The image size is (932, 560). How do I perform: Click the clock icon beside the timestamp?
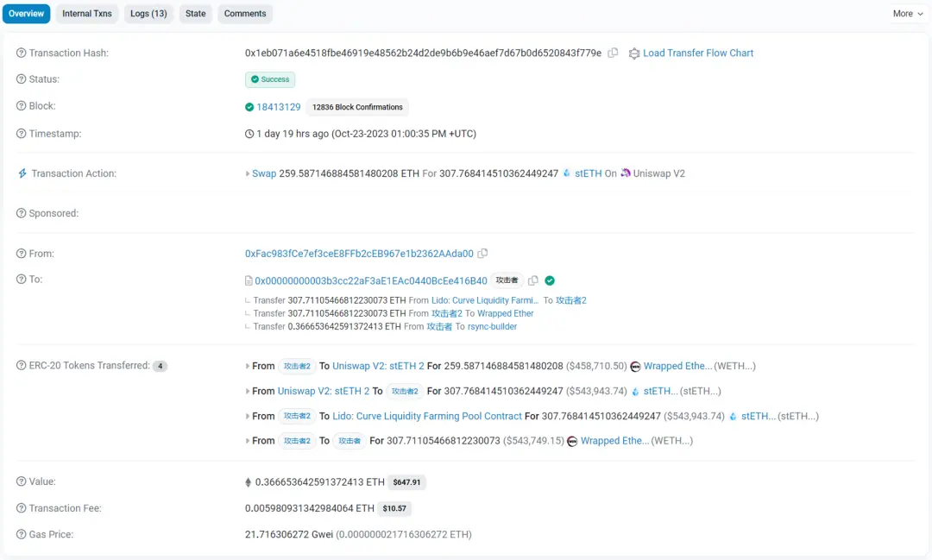(x=249, y=134)
